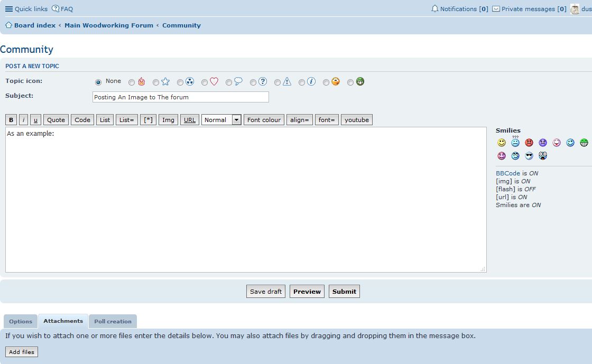This screenshot has width=592, height=364.
Task: Open the Community breadcrumb link
Action: pyautogui.click(x=182, y=25)
